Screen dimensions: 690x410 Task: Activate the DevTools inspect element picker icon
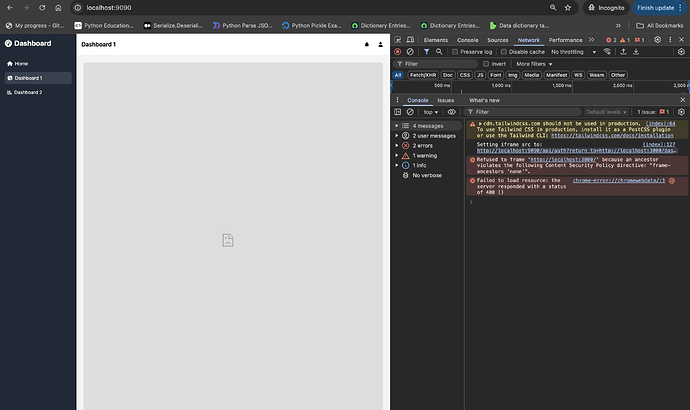point(397,40)
